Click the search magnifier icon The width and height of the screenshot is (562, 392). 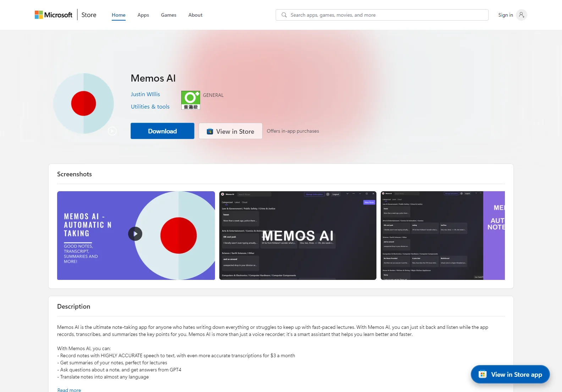pyautogui.click(x=284, y=15)
